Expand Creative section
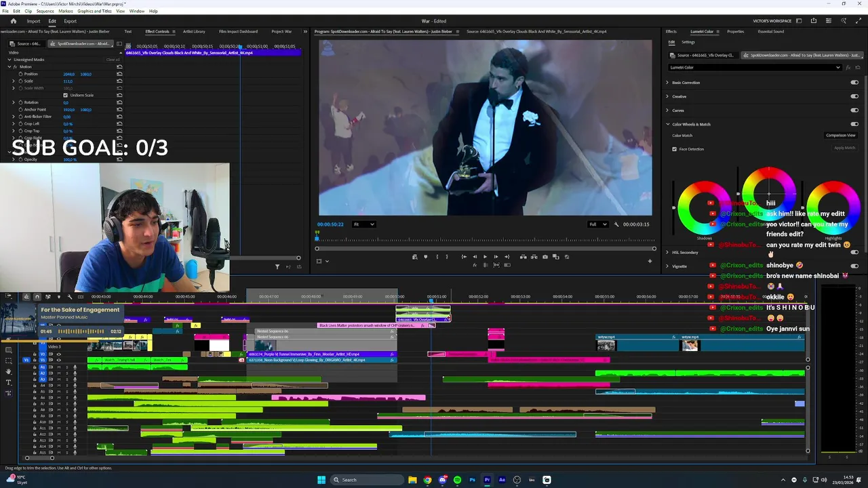 tap(667, 96)
